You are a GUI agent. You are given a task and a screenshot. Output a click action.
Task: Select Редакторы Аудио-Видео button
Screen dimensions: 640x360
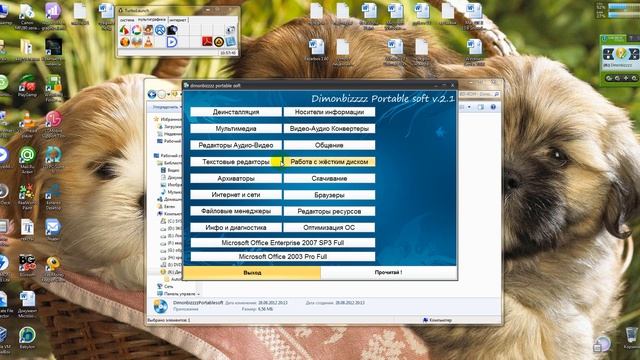236,145
